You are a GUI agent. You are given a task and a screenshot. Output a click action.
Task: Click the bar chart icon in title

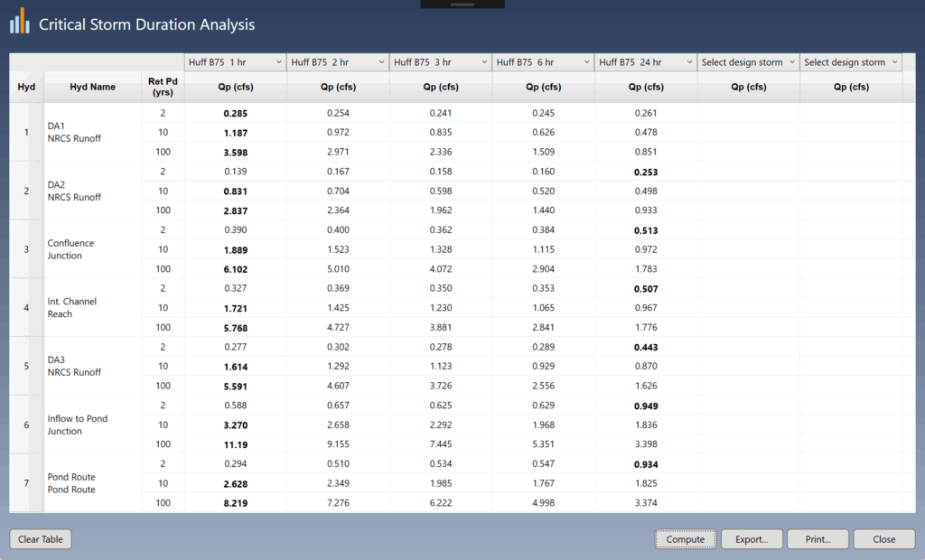pos(20,24)
